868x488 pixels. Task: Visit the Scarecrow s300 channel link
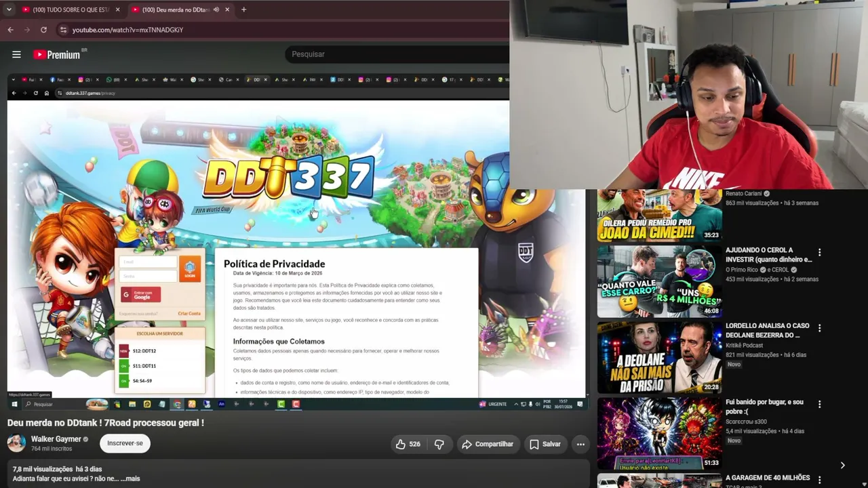(x=747, y=422)
